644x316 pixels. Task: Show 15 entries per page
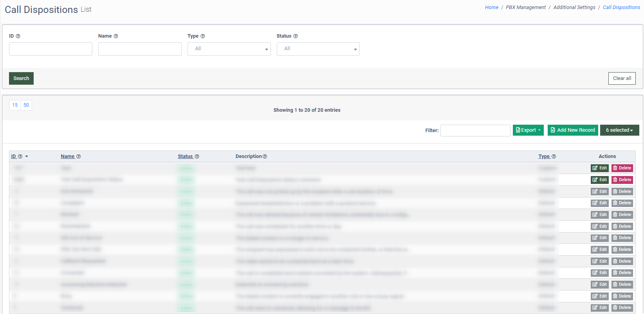(x=15, y=105)
